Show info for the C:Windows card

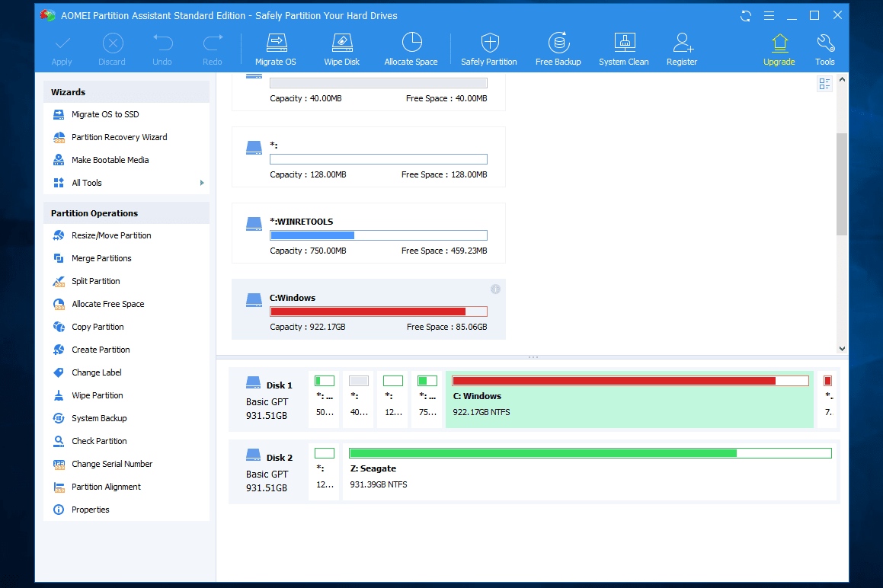495,289
